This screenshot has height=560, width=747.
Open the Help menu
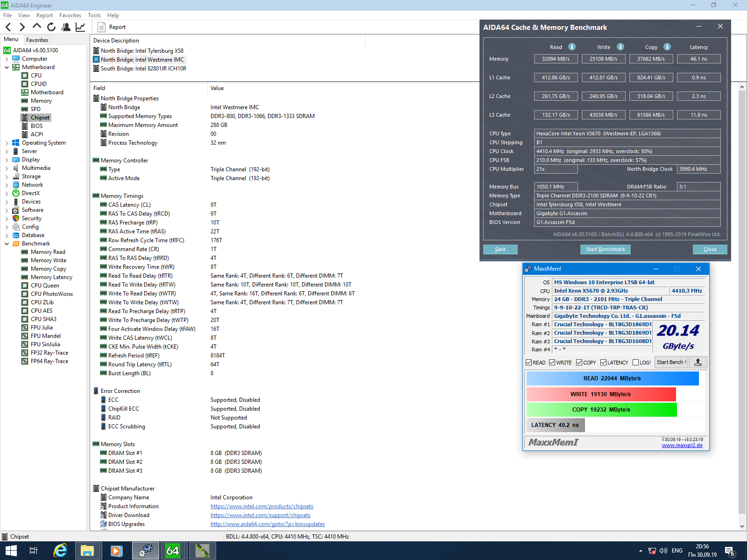pyautogui.click(x=113, y=15)
